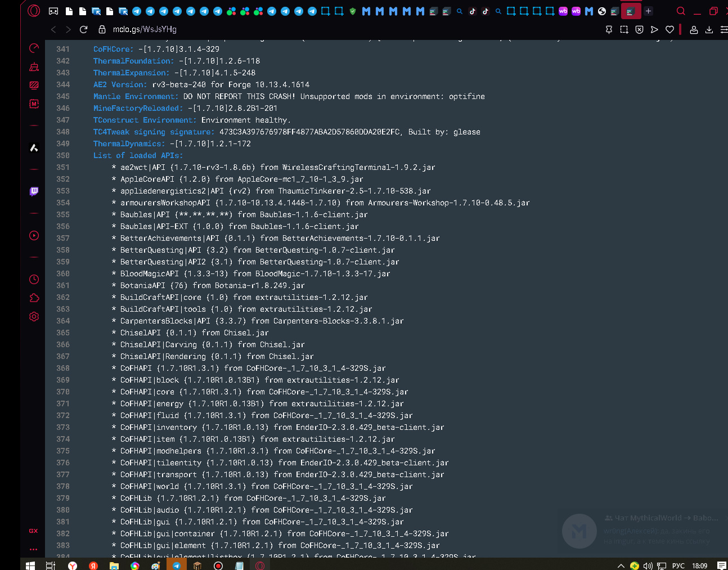Send page via the arrow icon
The image size is (728, 570).
(x=654, y=29)
